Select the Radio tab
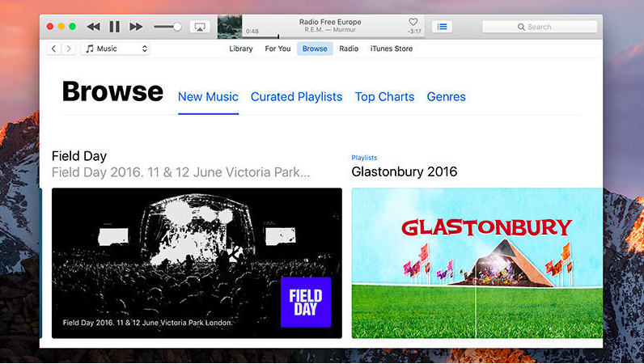 pyautogui.click(x=349, y=49)
